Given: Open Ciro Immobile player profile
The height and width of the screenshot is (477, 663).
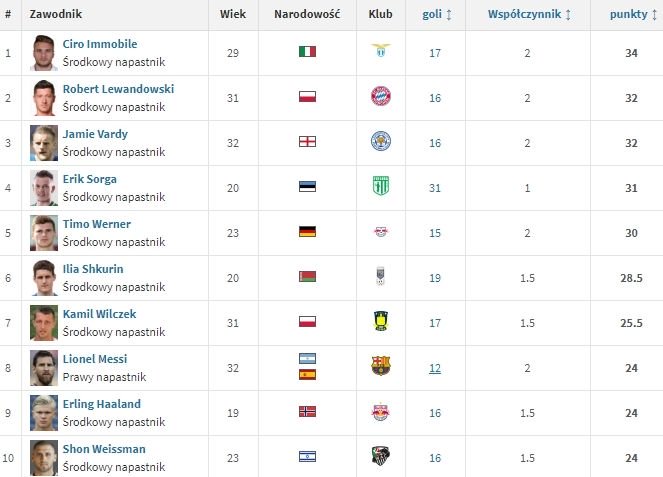Looking at the screenshot, I should point(100,44).
